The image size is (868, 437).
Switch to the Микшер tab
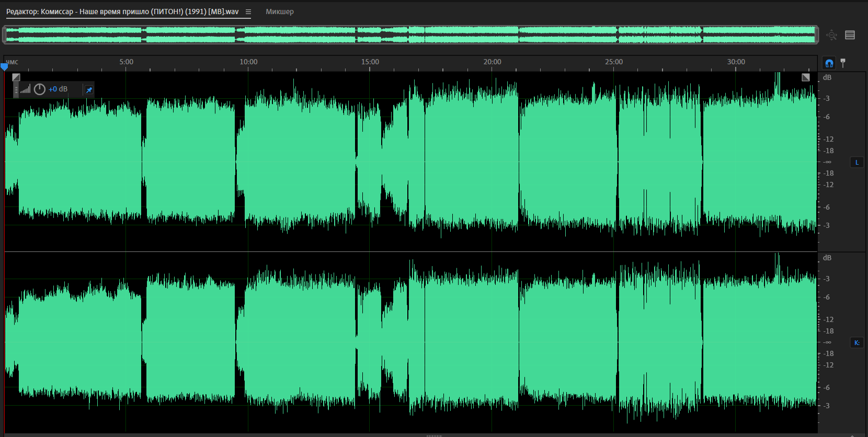pos(280,11)
